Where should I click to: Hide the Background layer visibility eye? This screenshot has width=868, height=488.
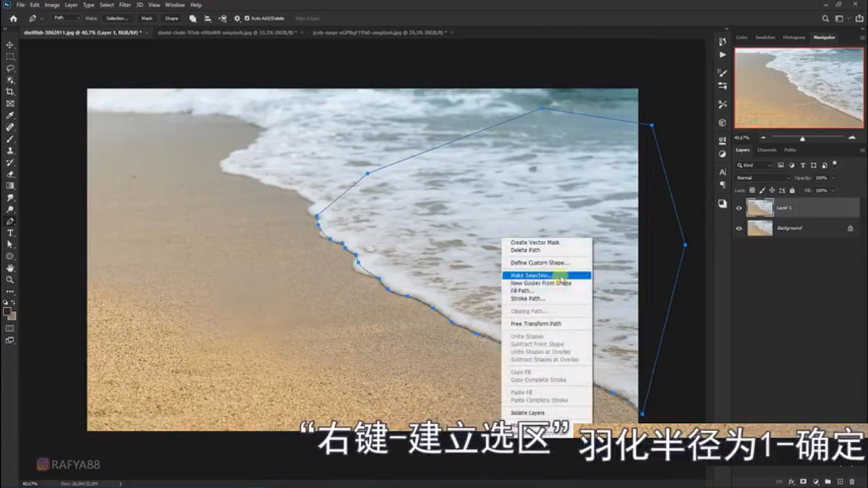tap(739, 228)
